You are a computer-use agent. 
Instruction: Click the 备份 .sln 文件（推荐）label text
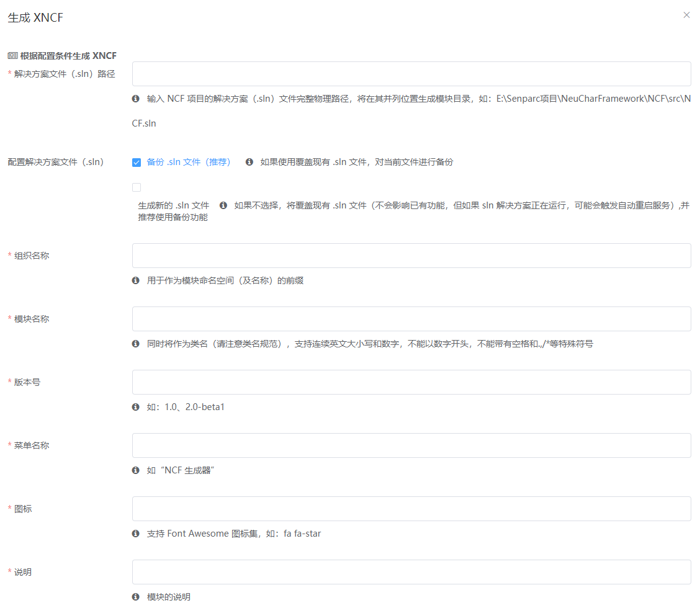(x=189, y=162)
